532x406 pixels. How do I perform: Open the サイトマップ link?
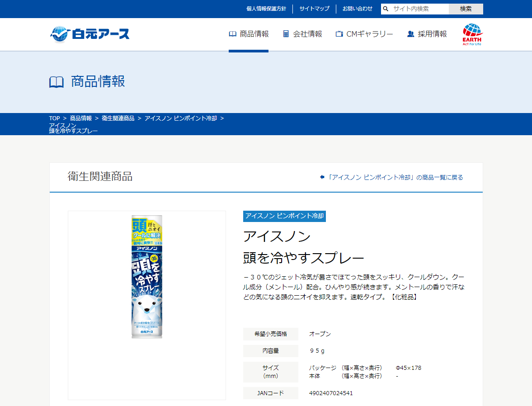(314, 9)
